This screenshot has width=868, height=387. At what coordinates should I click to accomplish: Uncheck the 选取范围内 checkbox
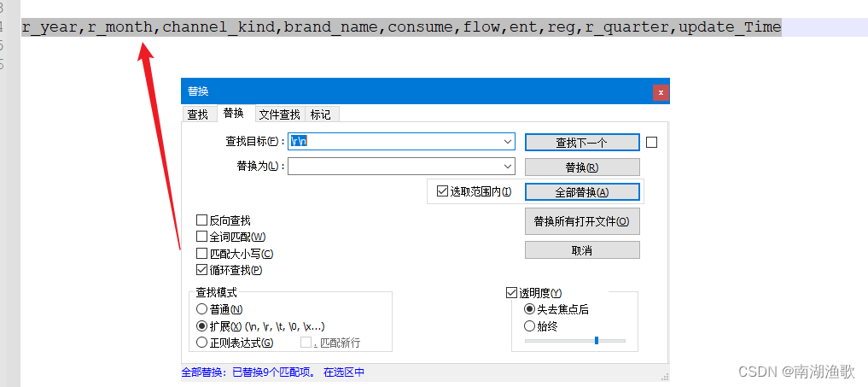[x=442, y=192]
